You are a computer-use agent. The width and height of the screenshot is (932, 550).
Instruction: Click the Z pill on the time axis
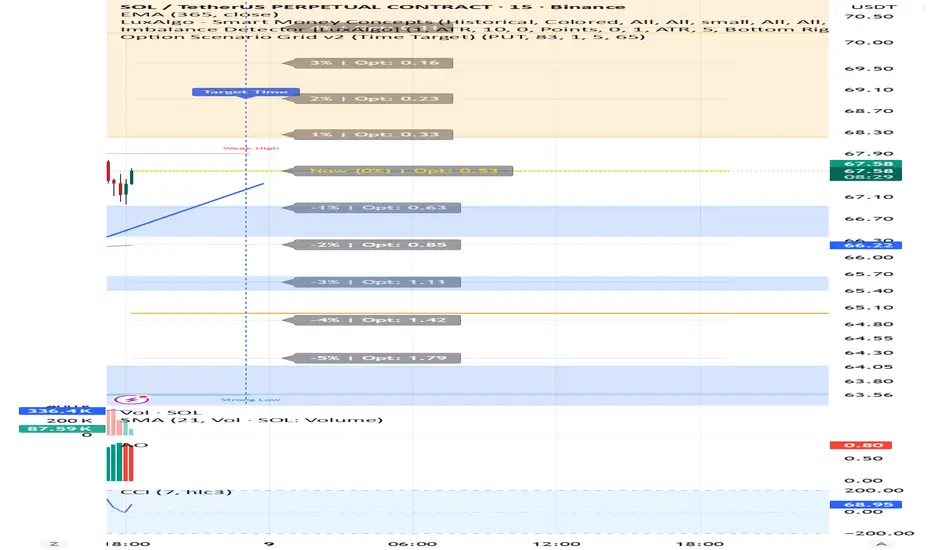(54, 543)
